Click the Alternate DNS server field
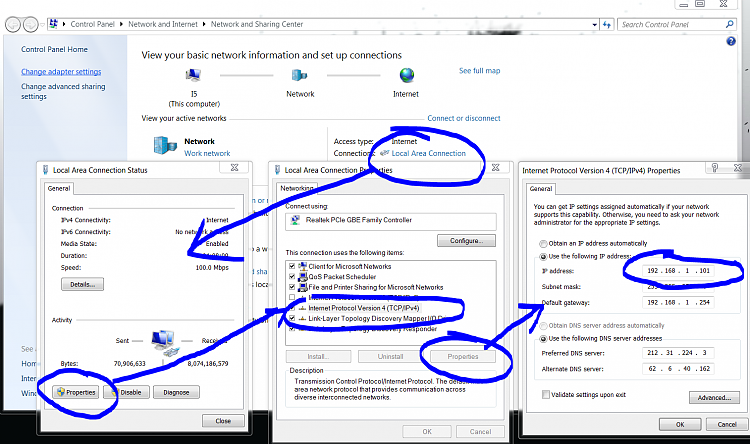This screenshot has height=444, width=750. (x=678, y=369)
